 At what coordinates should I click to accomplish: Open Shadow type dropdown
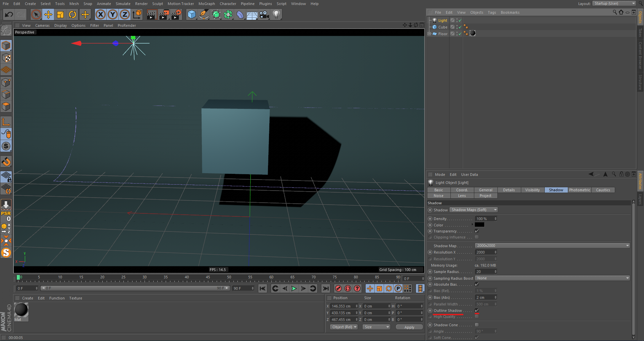[x=474, y=210]
